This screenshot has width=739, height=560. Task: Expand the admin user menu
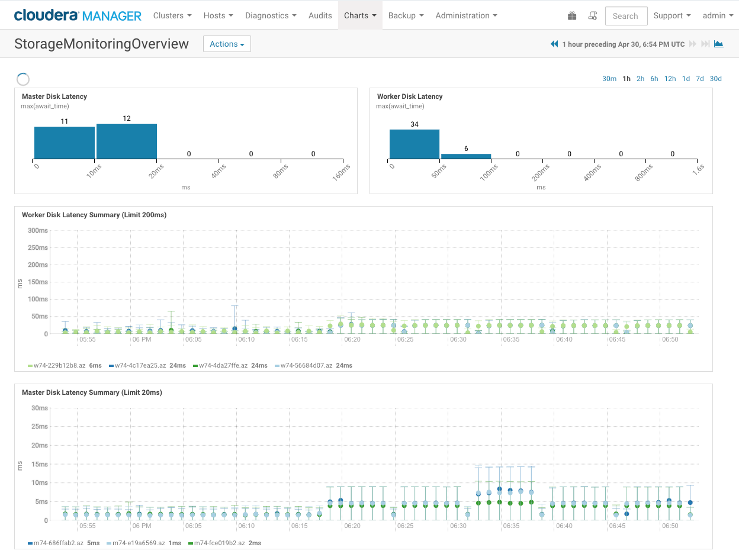[x=717, y=15]
